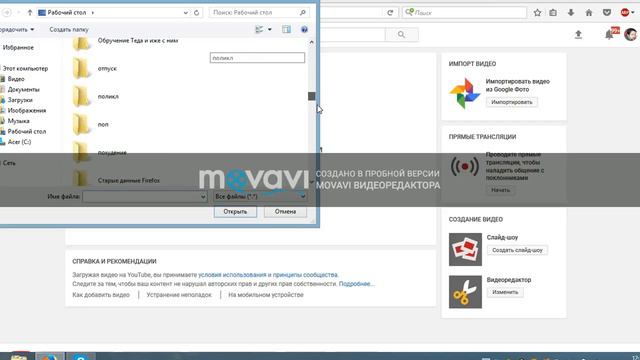Expand the address path history dropdown
The image size is (640, 360).
click(186, 13)
